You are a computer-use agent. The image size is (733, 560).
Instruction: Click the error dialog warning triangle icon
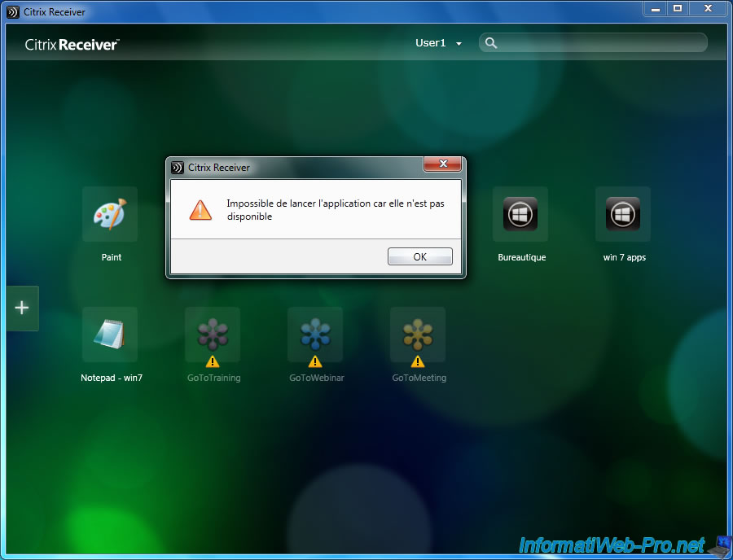coord(200,210)
